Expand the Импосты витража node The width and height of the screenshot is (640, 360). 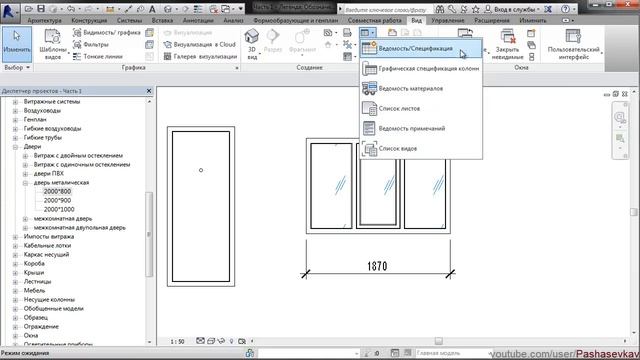click(16, 237)
